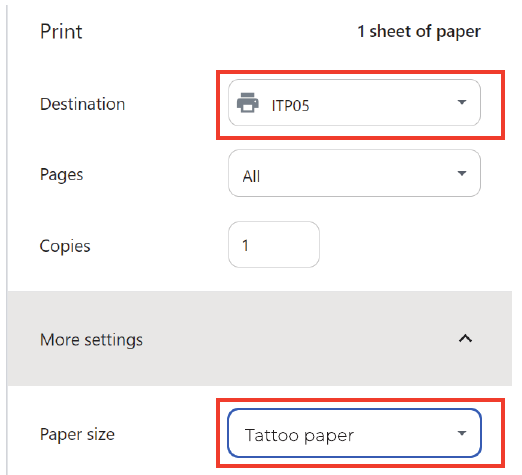Click the Copies label
Screen dimensions: 522x475
(65, 247)
